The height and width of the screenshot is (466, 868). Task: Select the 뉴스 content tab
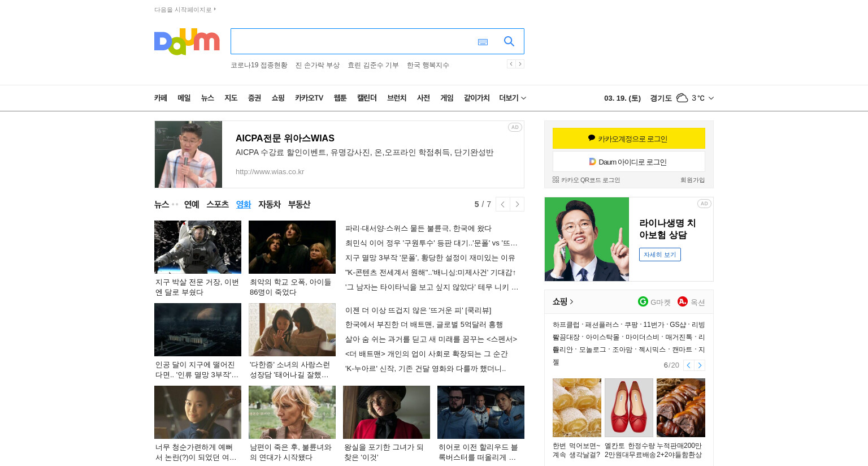tap(162, 204)
